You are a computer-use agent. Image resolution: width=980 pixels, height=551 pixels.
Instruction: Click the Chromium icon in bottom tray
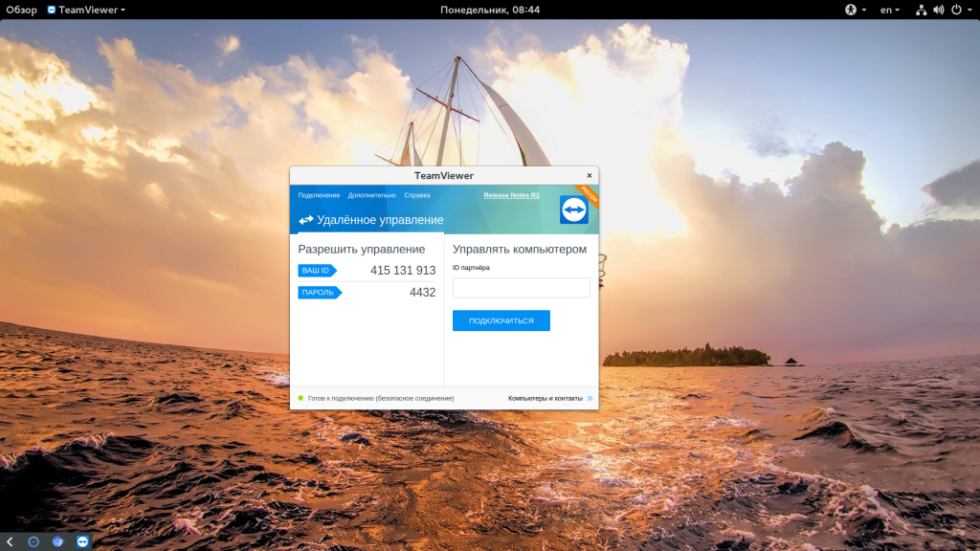(x=58, y=541)
